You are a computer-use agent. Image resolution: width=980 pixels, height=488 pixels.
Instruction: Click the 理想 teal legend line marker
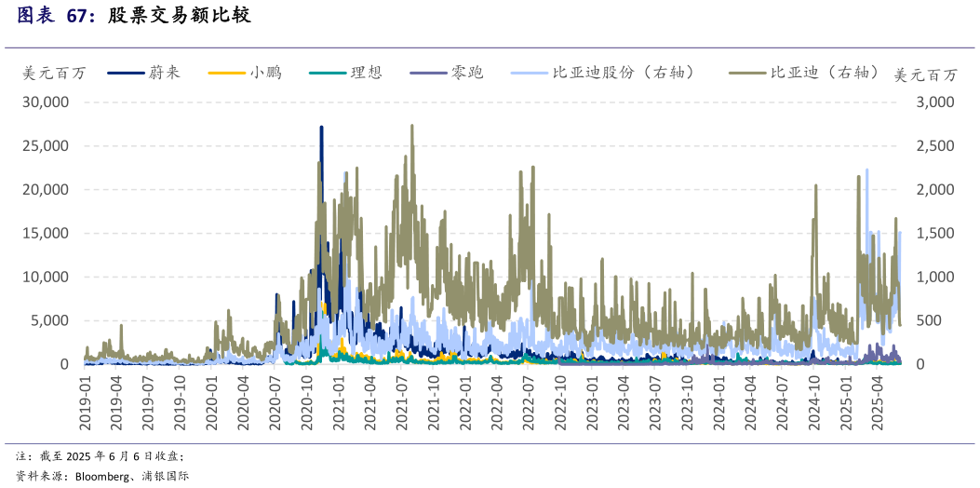pyautogui.click(x=327, y=73)
